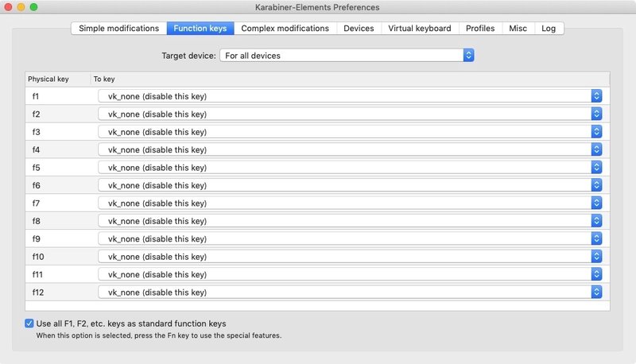
Task: Switch to the Simple modifications tab
Action: click(x=118, y=29)
